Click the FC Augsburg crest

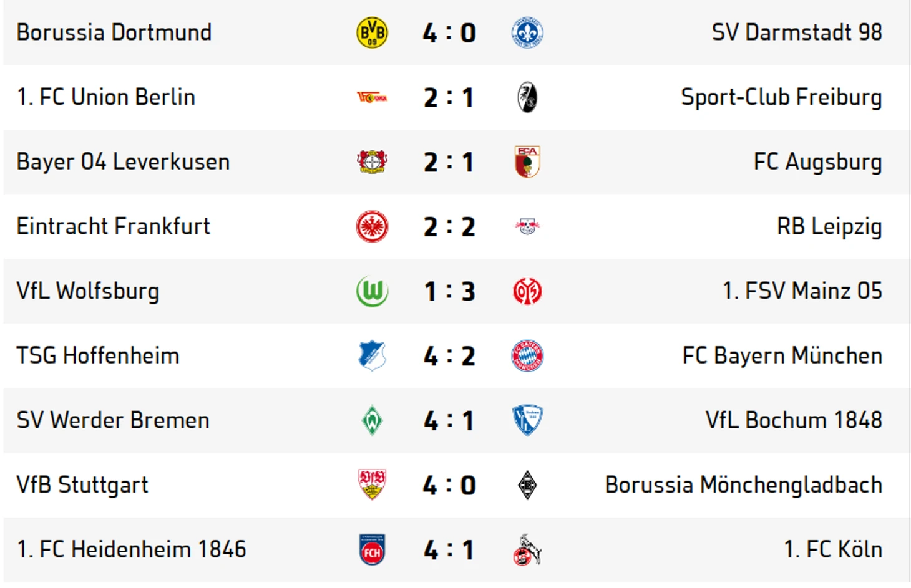tap(527, 161)
